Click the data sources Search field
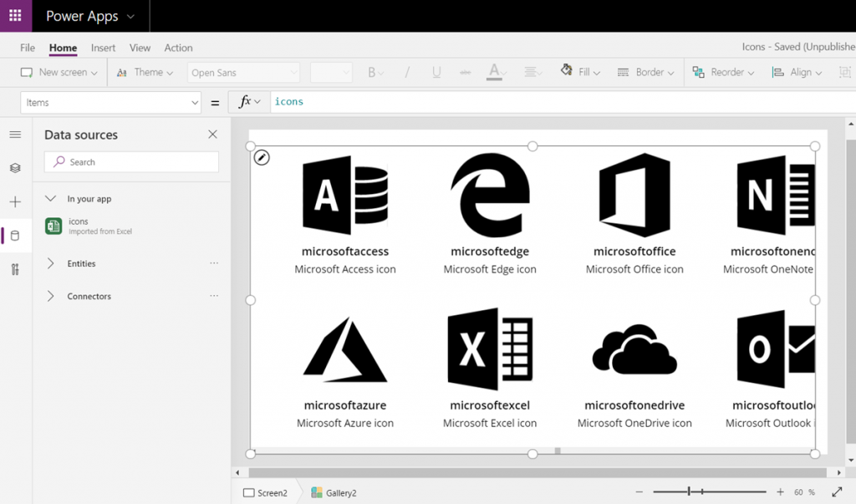This screenshot has height=504, width=856. pos(131,162)
